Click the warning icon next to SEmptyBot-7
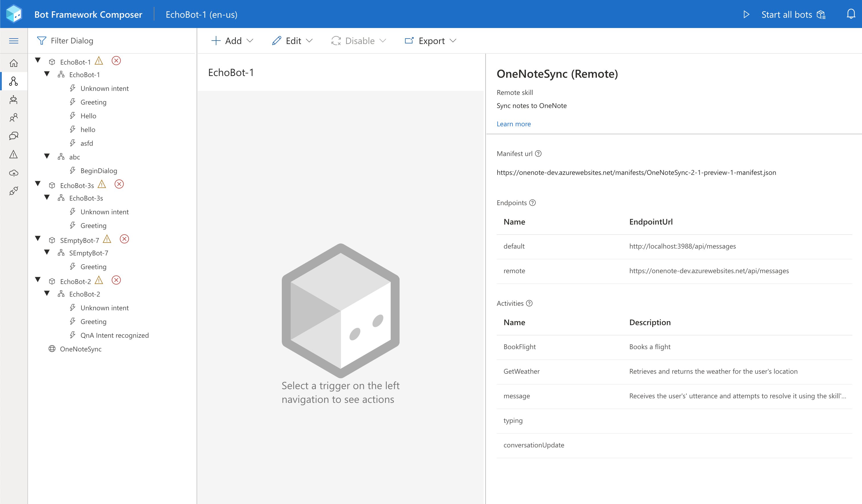Screen dimensions: 862x504 [x=107, y=239]
